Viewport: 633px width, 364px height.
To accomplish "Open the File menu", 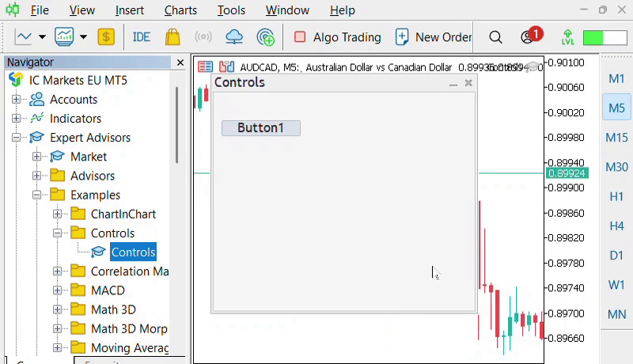I will click(x=40, y=10).
